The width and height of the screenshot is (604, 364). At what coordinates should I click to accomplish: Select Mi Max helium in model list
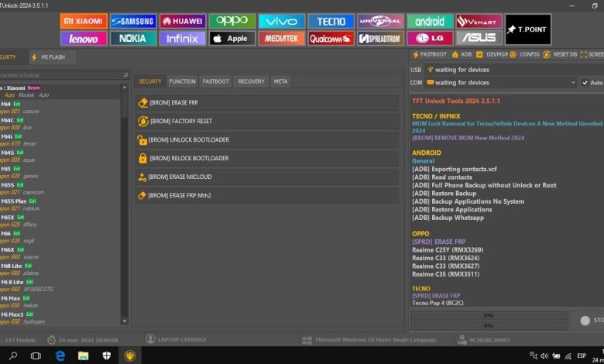pyautogui.click(x=60, y=301)
